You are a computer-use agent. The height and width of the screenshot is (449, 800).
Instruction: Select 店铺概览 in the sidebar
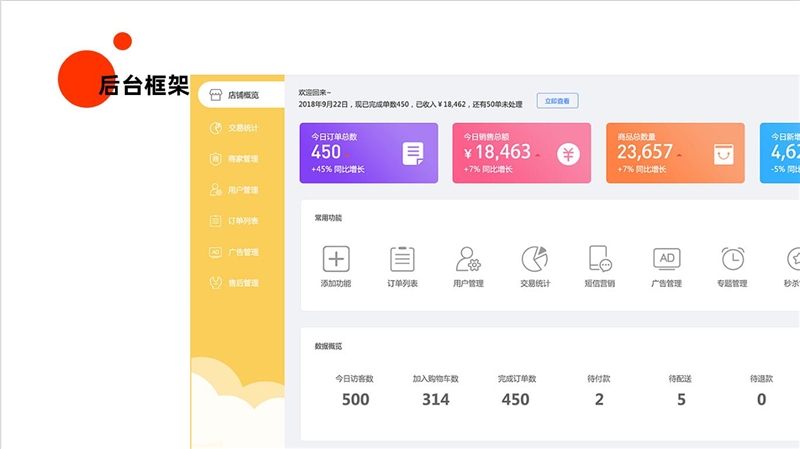pos(236,95)
